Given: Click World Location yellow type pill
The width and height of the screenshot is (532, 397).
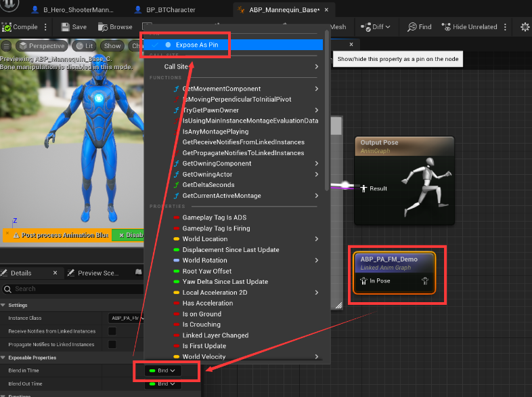Looking at the screenshot, I should 177,239.
